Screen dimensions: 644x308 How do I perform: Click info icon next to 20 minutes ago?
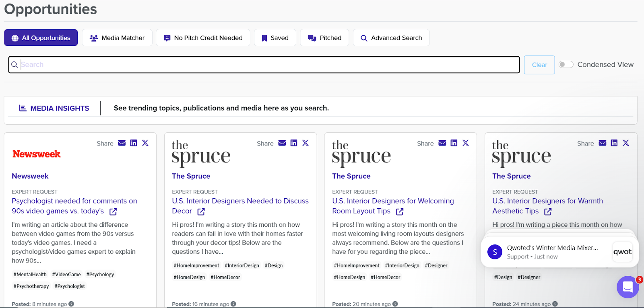(x=395, y=304)
